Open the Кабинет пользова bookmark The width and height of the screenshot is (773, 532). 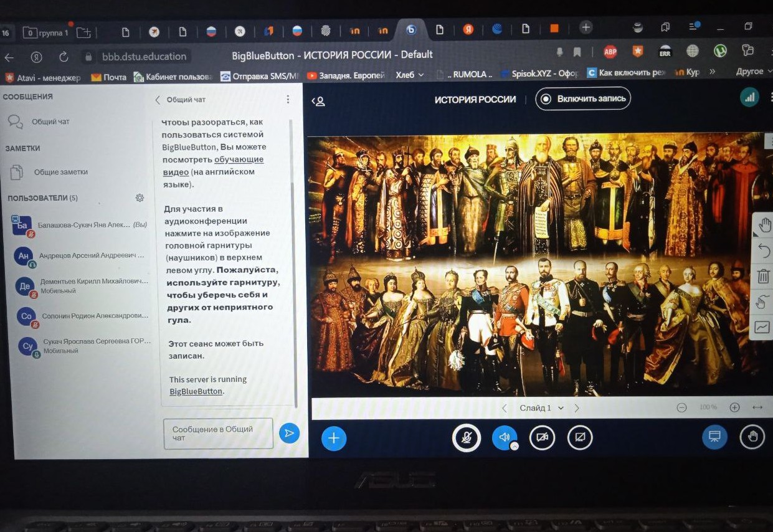coord(173,77)
